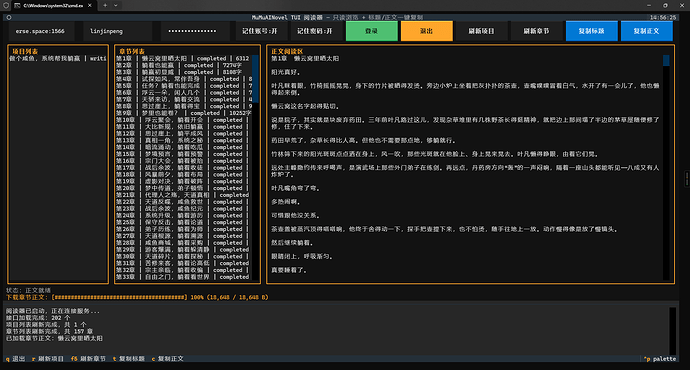Click footer shortcut r 刷新项目
Screen dimensions: 690x370
[x=48, y=359]
